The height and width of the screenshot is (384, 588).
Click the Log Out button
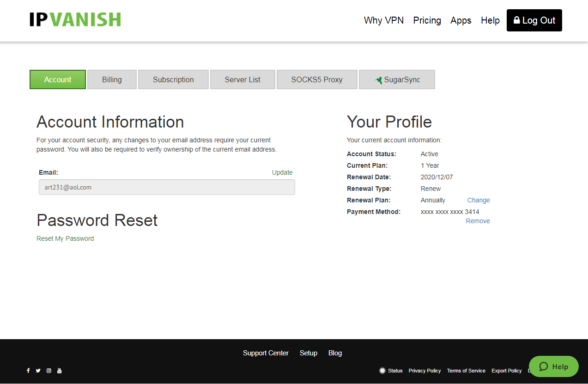534,20
